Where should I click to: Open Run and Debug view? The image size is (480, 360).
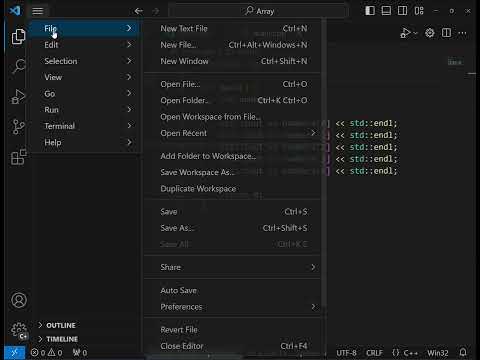click(18, 96)
